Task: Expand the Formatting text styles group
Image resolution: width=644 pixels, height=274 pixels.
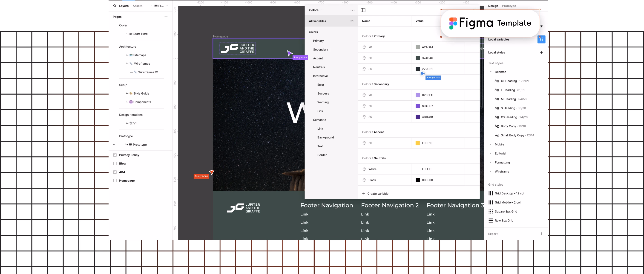Action: 491,162
